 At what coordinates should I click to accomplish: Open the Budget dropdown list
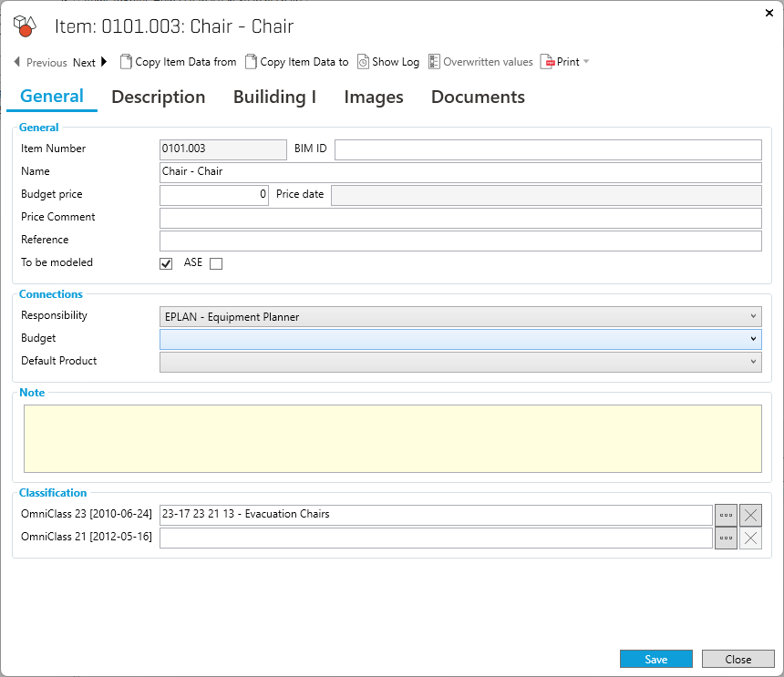pyautogui.click(x=753, y=339)
